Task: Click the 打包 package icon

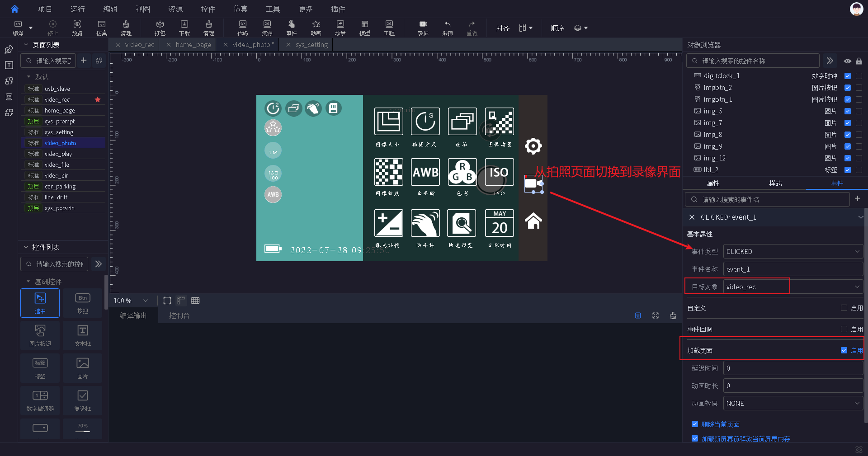Action: (160, 28)
